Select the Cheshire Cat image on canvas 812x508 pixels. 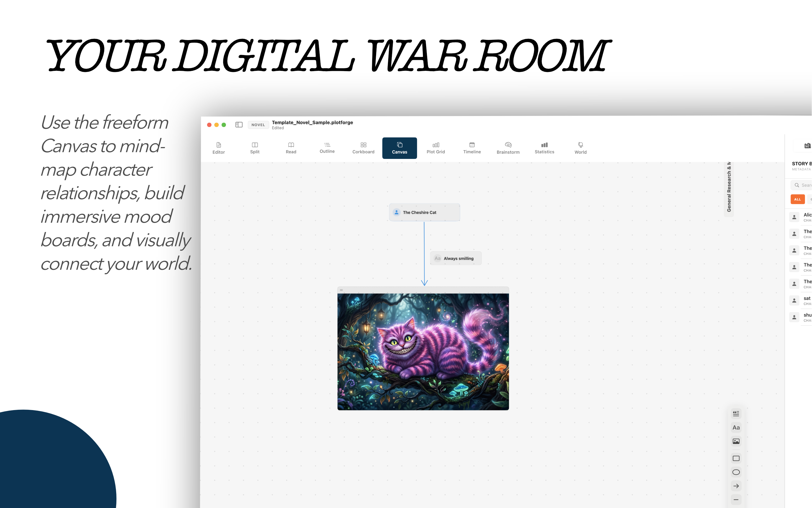pyautogui.click(x=423, y=352)
